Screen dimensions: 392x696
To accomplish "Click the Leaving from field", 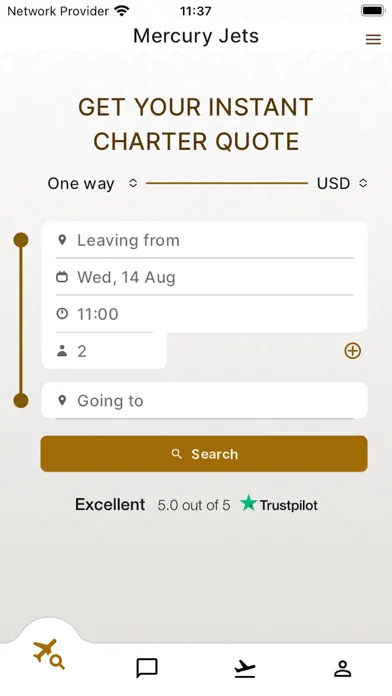I will click(x=204, y=240).
